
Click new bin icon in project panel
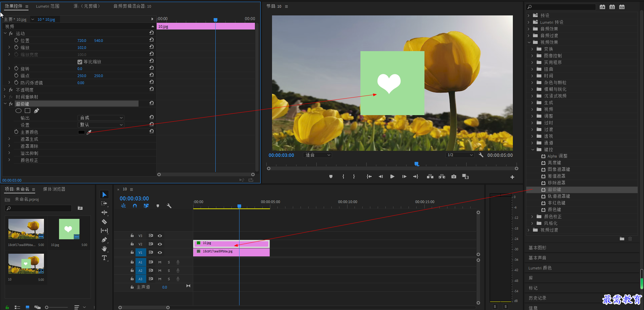click(80, 208)
